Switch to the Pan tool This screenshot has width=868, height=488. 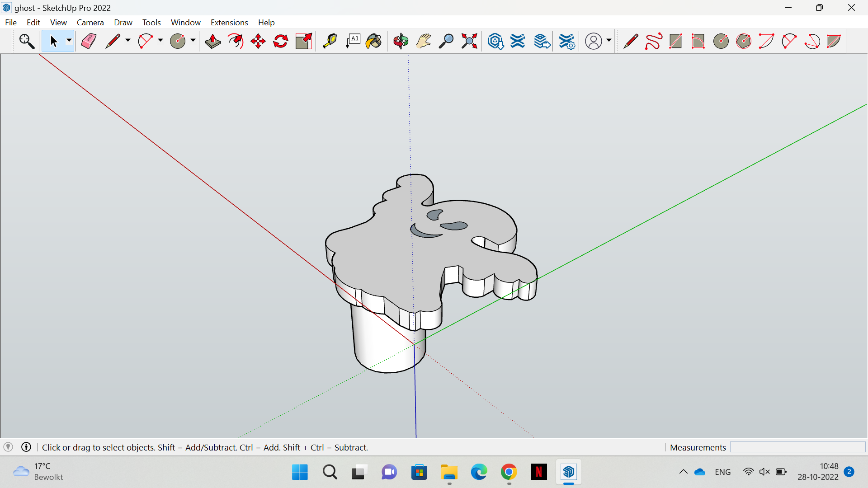[424, 41]
